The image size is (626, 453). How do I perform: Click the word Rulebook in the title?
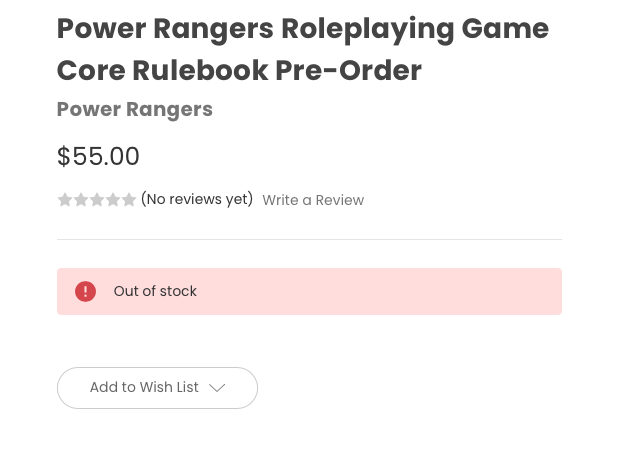pos(200,71)
